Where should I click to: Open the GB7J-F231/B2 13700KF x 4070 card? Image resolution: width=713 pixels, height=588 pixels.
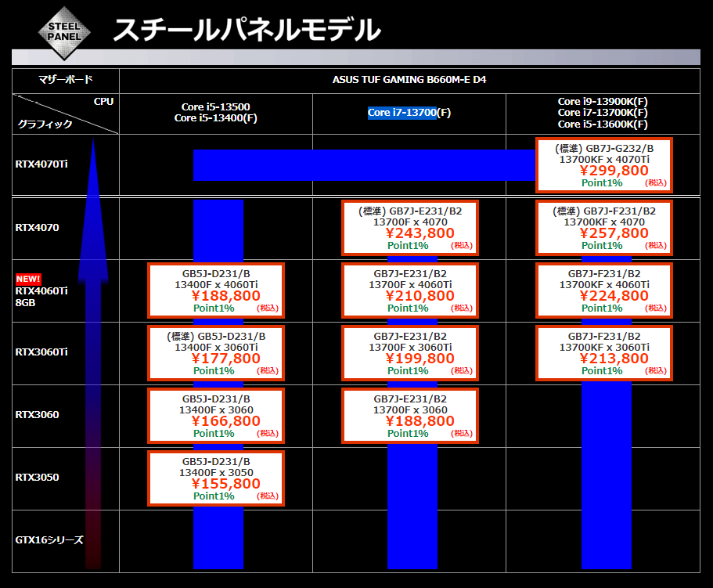coord(604,228)
